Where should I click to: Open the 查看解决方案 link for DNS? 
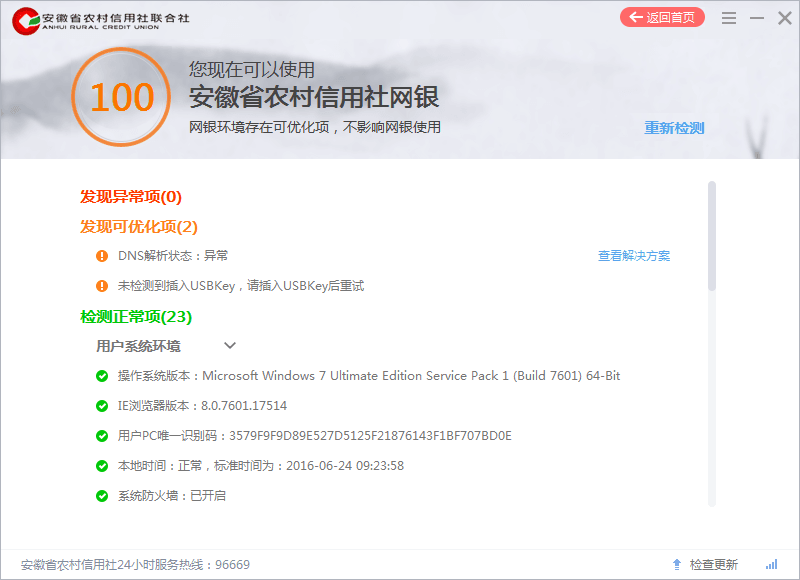pyautogui.click(x=634, y=256)
